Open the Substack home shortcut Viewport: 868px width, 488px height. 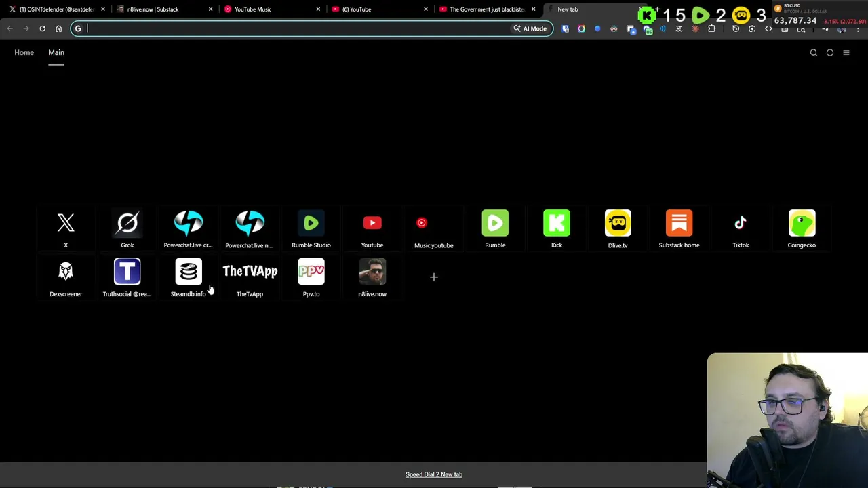coord(679,229)
